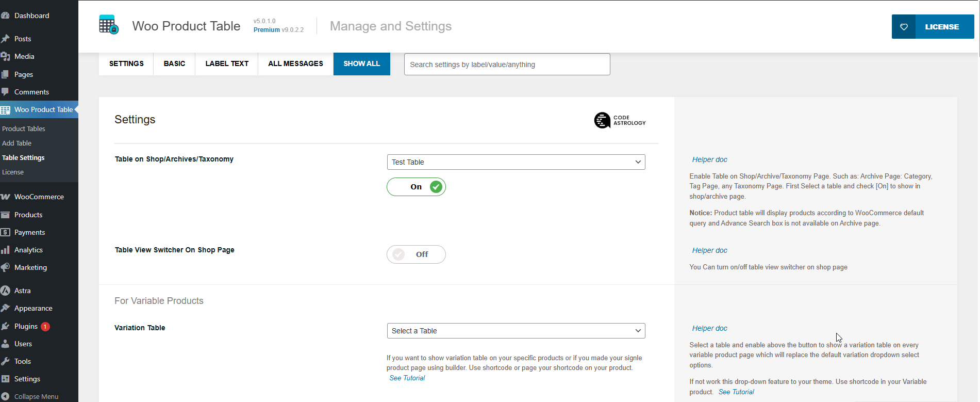
Task: Click the Pages document icon
Action: [5, 74]
